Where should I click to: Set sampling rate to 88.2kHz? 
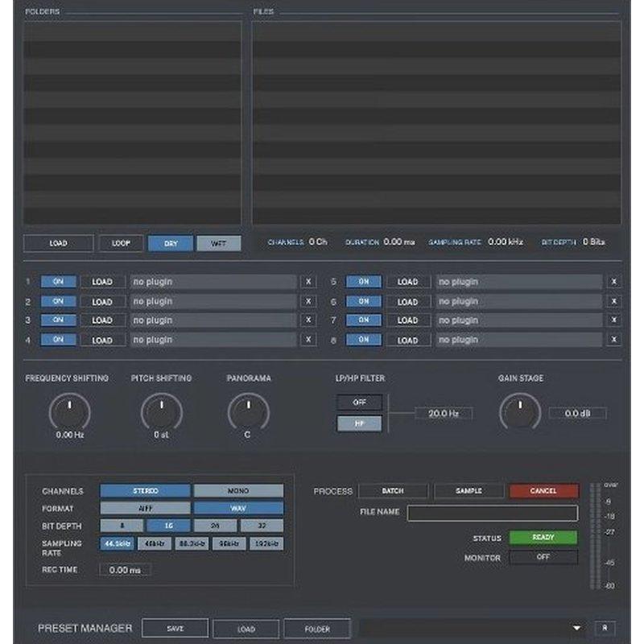click(192, 543)
